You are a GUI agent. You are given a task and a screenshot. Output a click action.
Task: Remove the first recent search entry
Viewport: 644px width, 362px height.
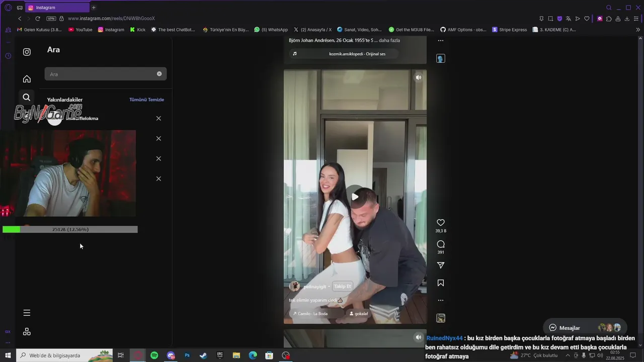(158, 118)
